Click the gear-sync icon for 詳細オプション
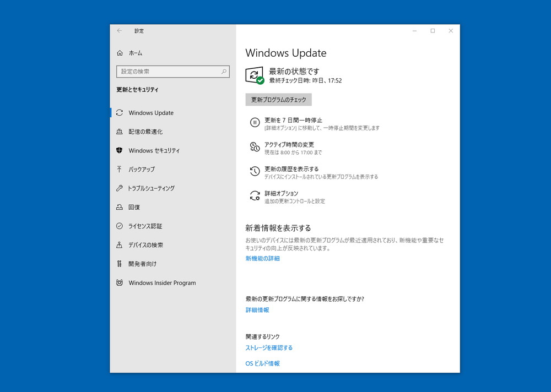Viewport: 551px width, 392px height. pyautogui.click(x=255, y=196)
